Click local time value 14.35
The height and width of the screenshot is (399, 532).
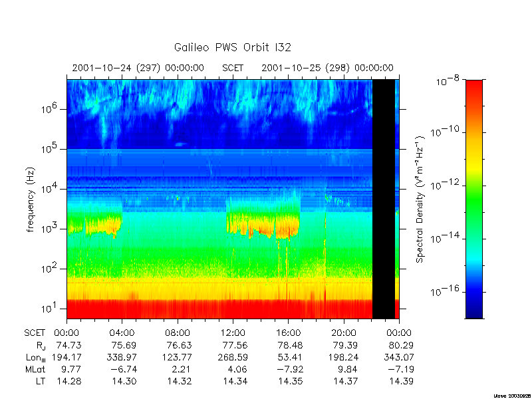point(291,381)
